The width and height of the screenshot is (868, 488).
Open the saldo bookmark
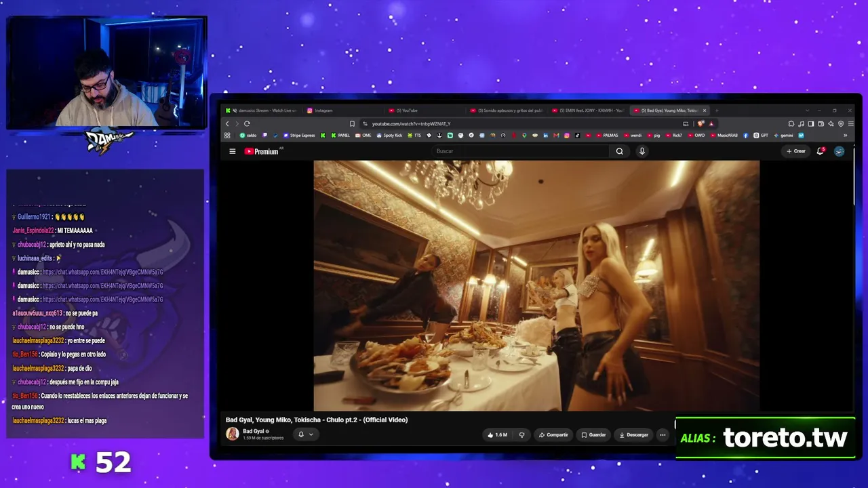tap(248, 136)
